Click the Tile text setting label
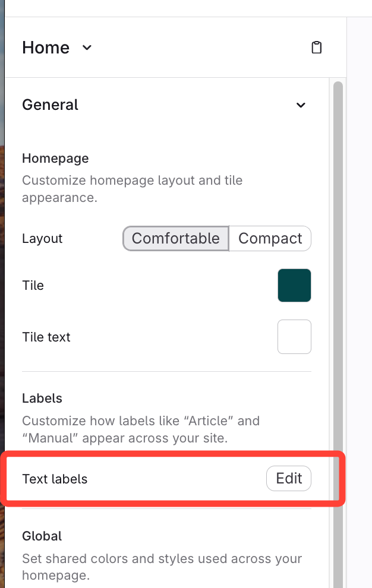 46,337
